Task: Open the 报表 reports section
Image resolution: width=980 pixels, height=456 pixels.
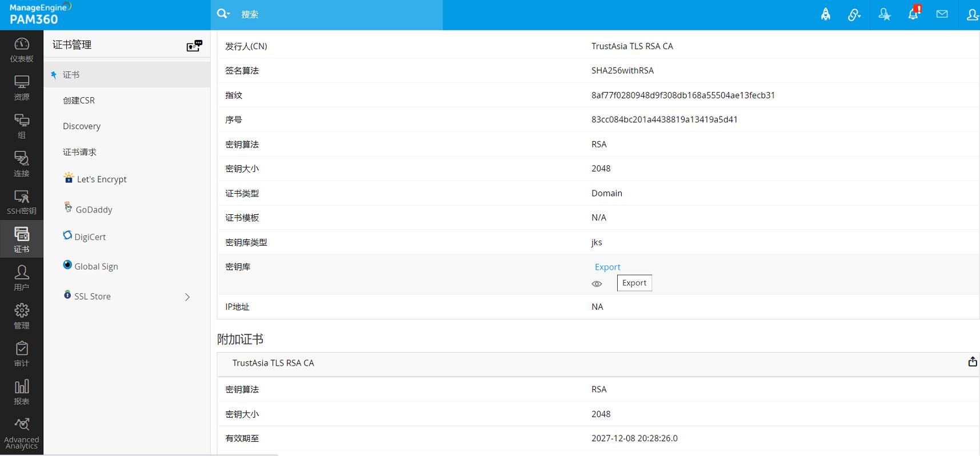Action: click(22, 392)
